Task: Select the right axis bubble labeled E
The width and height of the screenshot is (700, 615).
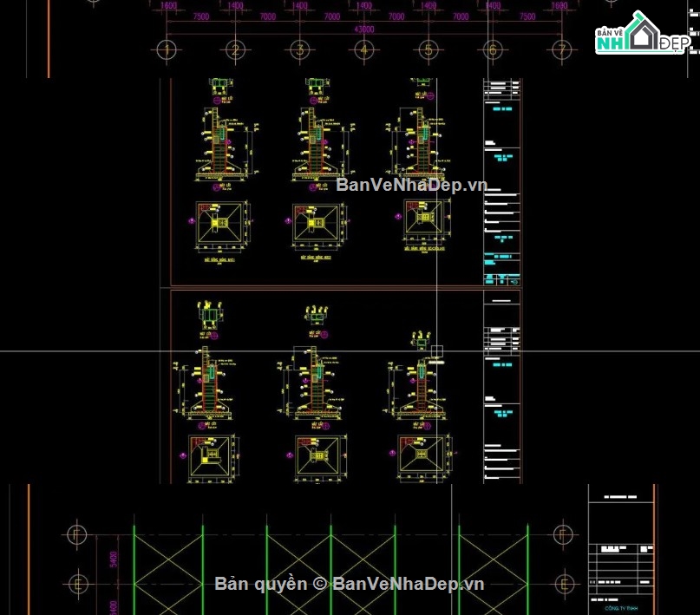Action: (x=564, y=583)
